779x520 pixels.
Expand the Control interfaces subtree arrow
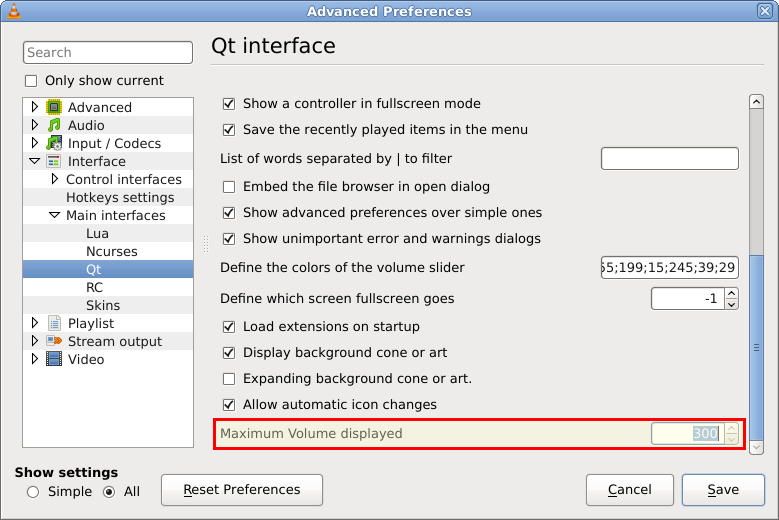tap(55, 179)
